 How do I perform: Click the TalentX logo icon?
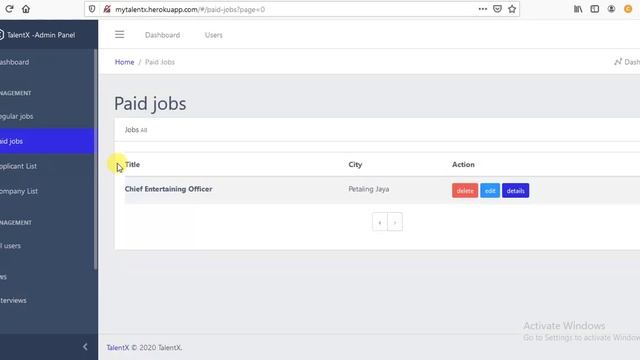[x=1, y=35]
